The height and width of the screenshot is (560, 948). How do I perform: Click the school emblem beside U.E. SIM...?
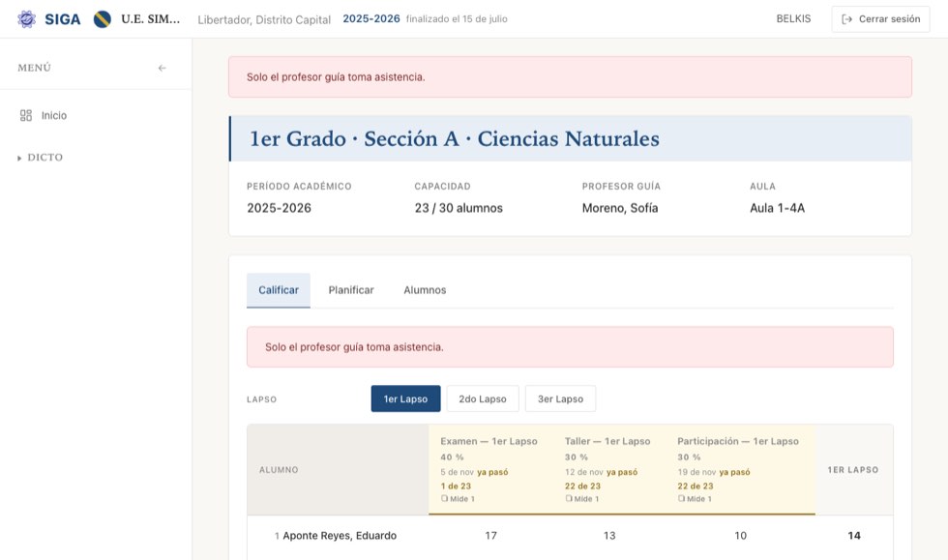point(103,19)
